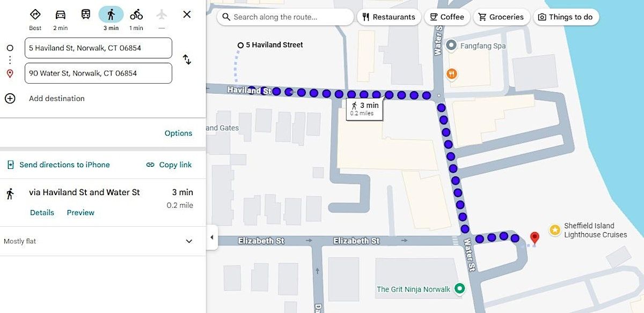Filter route by Coffee

[x=447, y=17]
